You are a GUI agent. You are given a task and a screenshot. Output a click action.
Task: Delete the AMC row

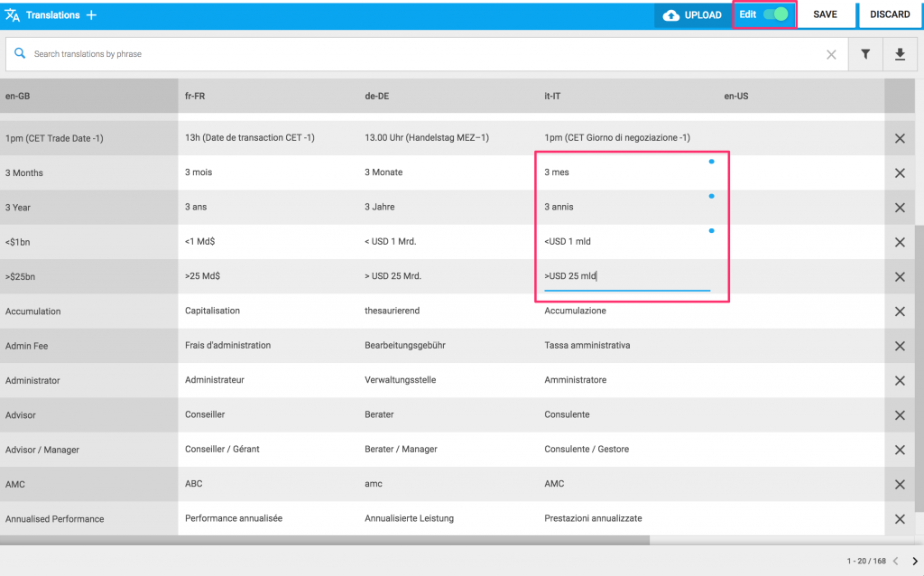(x=900, y=484)
